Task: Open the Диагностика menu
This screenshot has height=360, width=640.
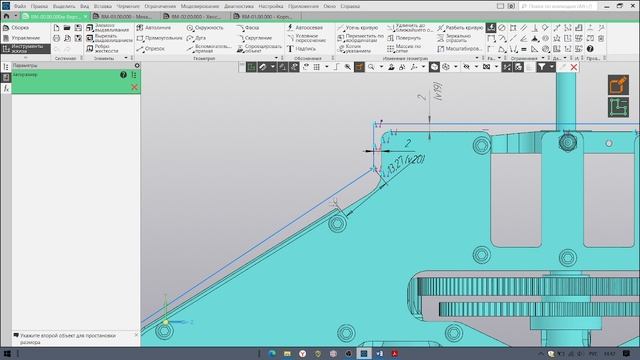Action: click(238, 6)
